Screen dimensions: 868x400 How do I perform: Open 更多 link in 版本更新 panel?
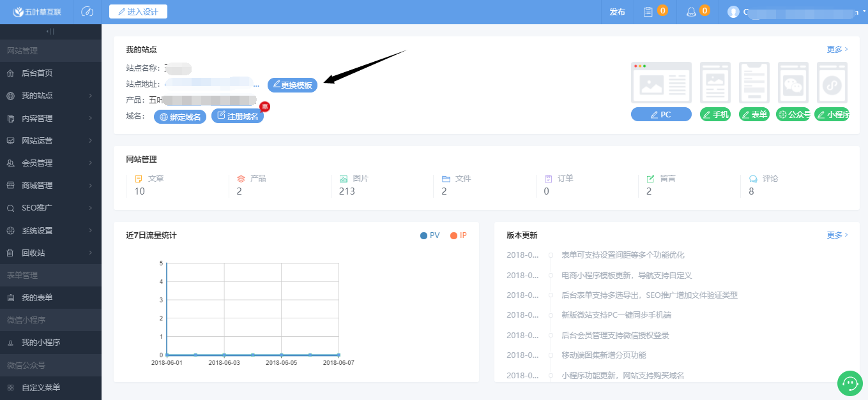coord(837,235)
